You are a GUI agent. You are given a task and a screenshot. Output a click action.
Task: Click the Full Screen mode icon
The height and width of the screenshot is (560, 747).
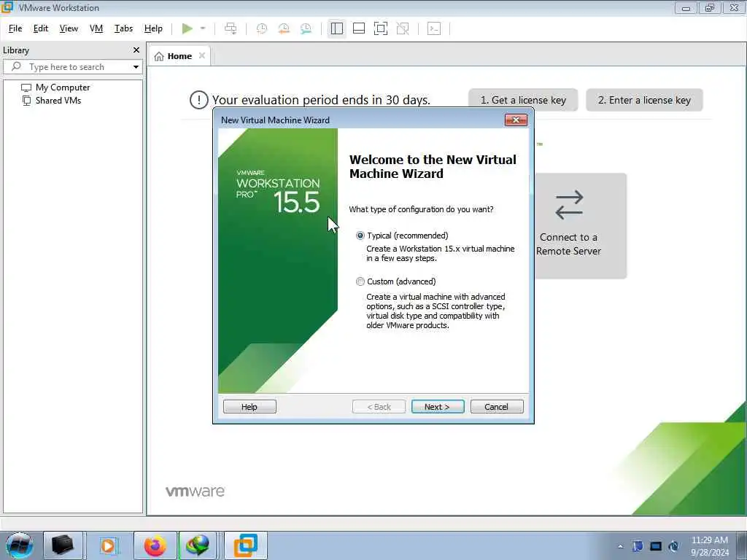coord(381,28)
